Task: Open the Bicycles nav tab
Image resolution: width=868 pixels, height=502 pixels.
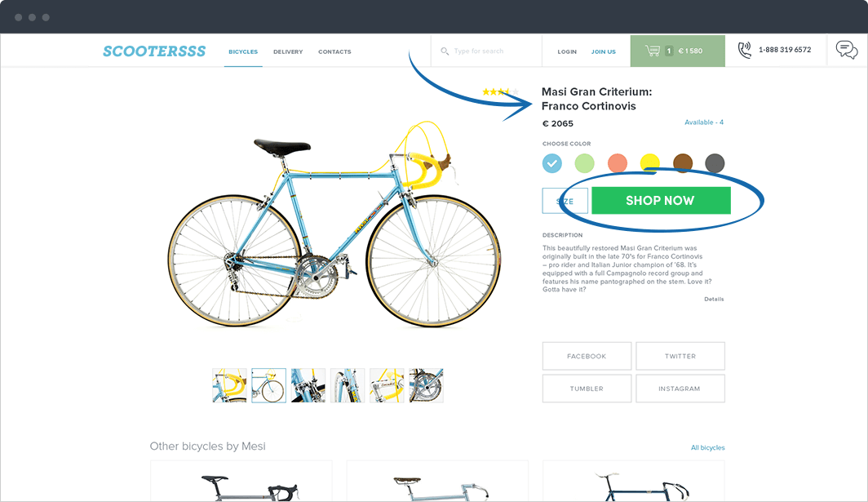Action: pyautogui.click(x=243, y=51)
